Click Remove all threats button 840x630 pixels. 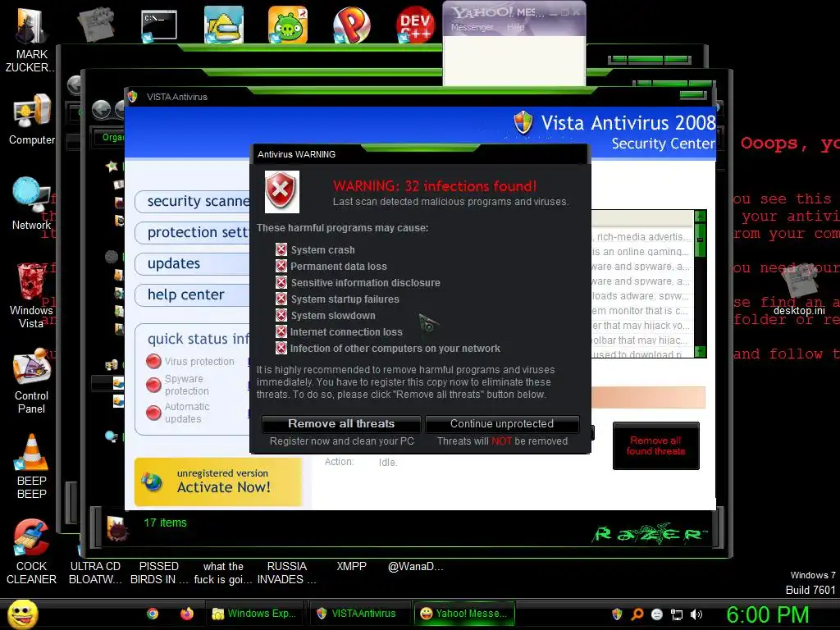(341, 424)
